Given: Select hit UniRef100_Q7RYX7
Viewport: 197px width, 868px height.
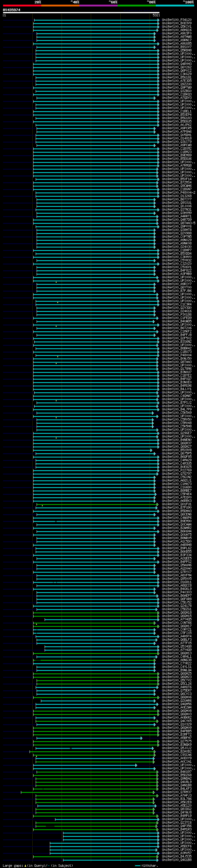Looking at the screenshot, I should click(176, 572).
